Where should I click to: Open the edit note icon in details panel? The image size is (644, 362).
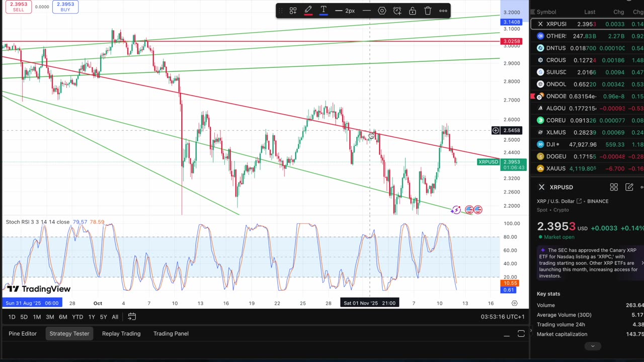(629, 187)
